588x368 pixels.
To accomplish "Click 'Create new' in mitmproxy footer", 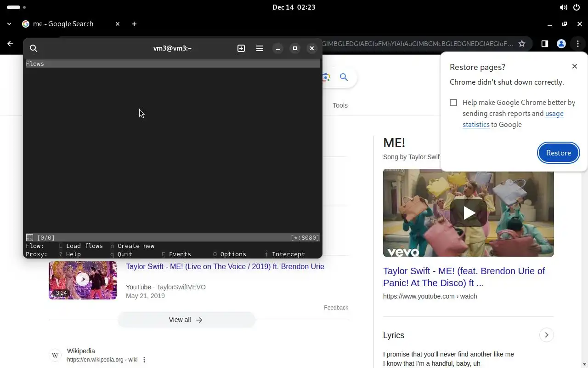I will (136, 246).
